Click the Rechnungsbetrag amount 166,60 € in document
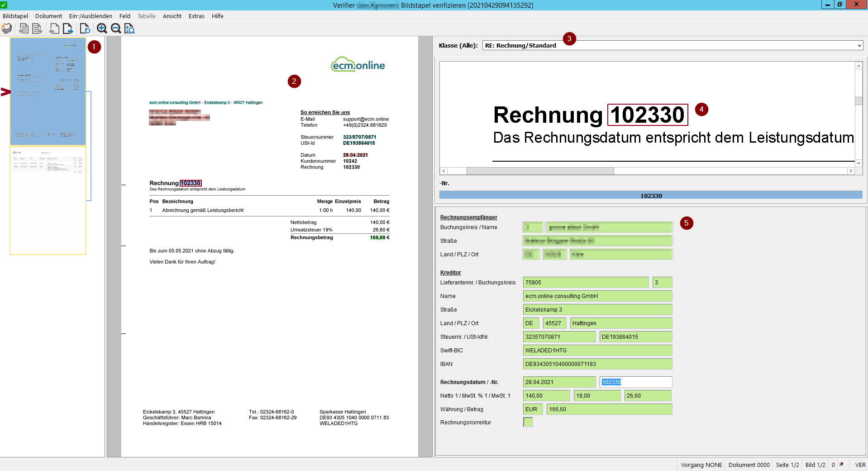 coord(380,237)
